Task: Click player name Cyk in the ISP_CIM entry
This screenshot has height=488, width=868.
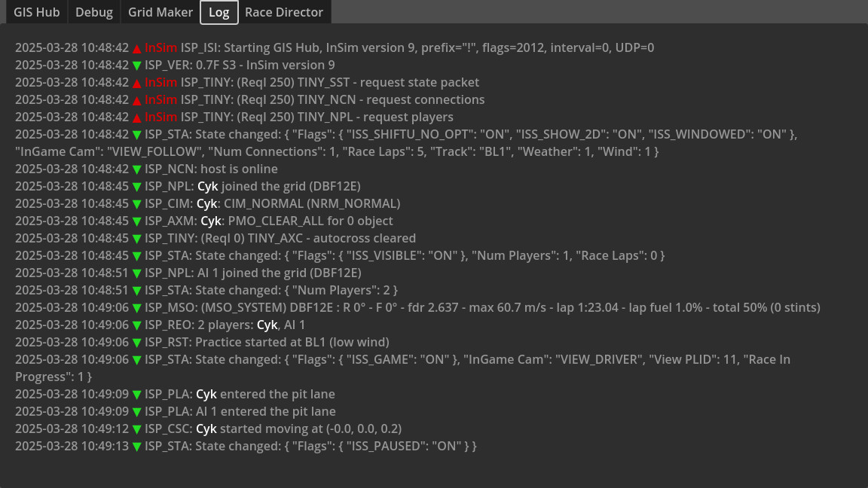Action: point(207,203)
